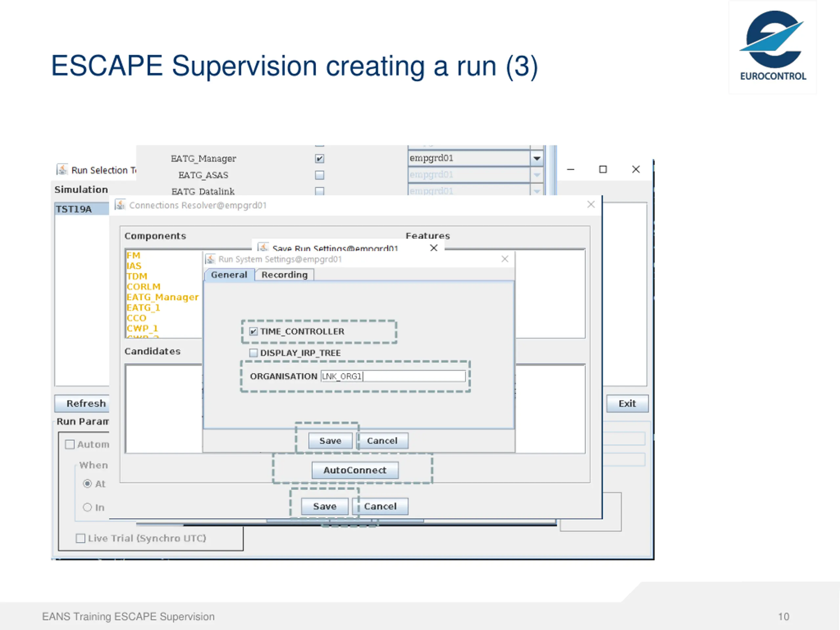Select CCO in the Components list
Viewport: 840px width, 630px height.
coord(136,318)
